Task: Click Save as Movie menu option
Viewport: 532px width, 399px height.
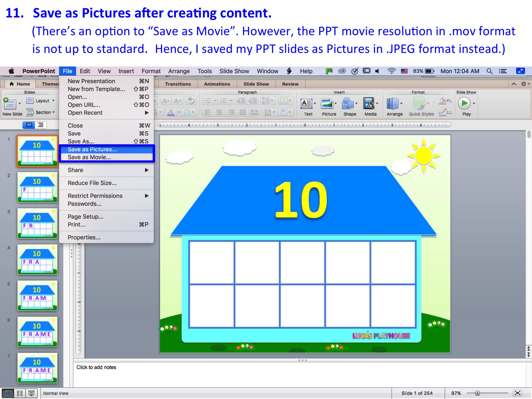Action: pyautogui.click(x=89, y=157)
